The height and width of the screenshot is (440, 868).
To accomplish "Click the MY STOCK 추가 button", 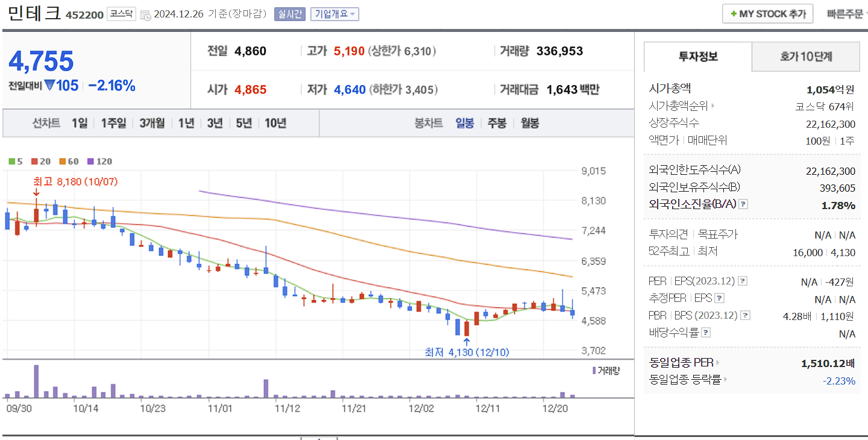I will point(767,13).
